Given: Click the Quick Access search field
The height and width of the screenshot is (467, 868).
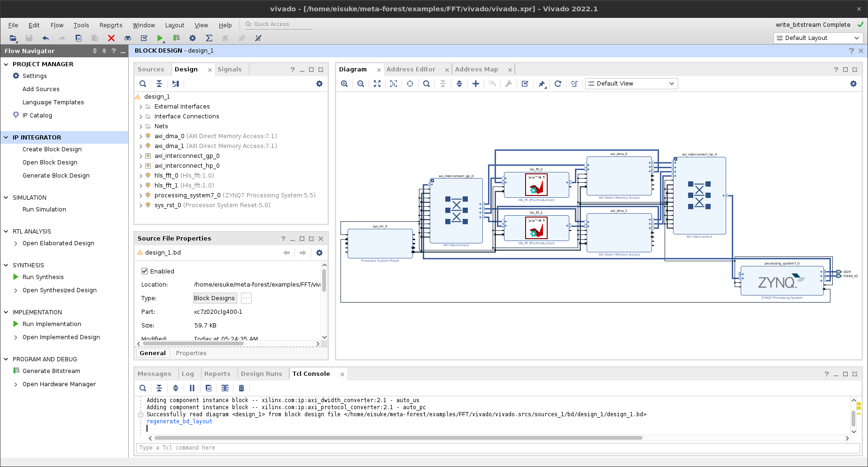Looking at the screenshot, I should click(x=278, y=24).
